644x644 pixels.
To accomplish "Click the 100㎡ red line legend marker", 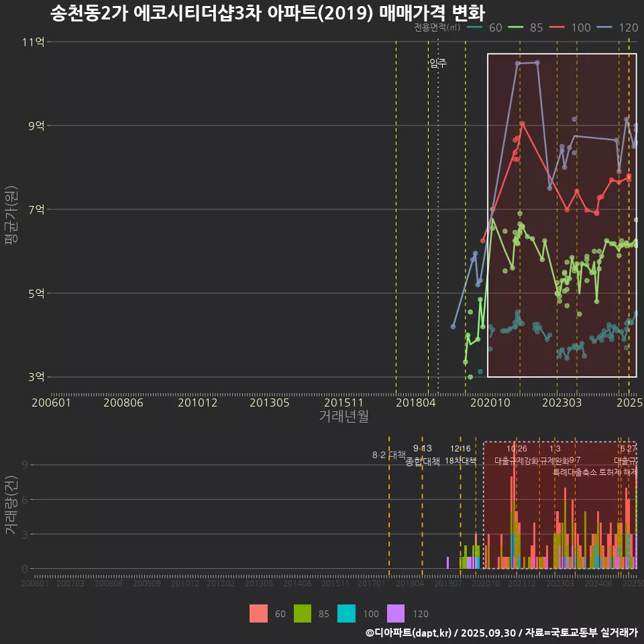I will [x=557, y=28].
